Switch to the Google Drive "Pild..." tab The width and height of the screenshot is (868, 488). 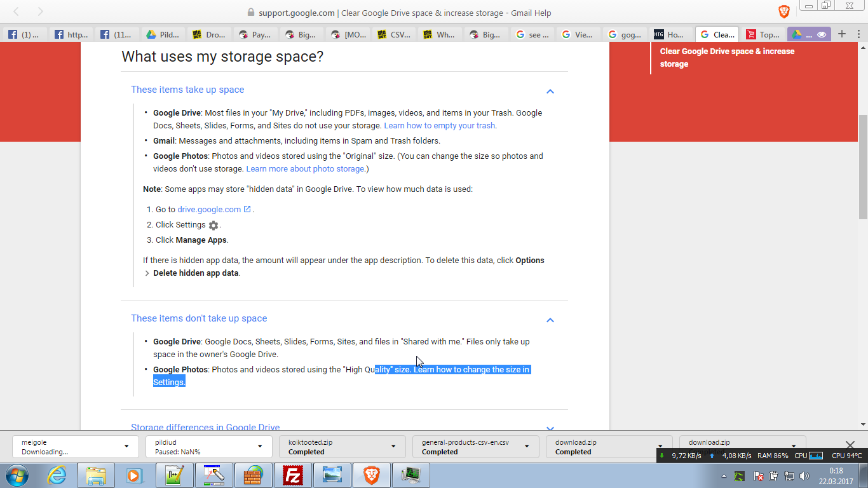click(x=163, y=34)
